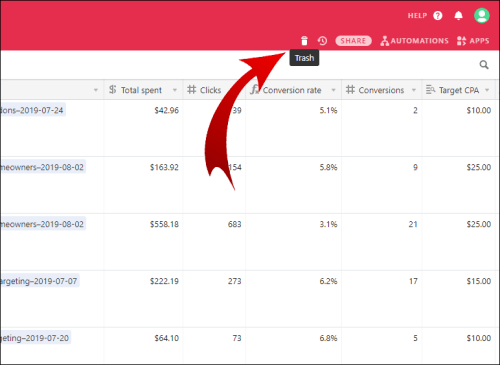Click the notifications bell icon
Image resolution: width=500 pixels, height=365 pixels.
459,16
